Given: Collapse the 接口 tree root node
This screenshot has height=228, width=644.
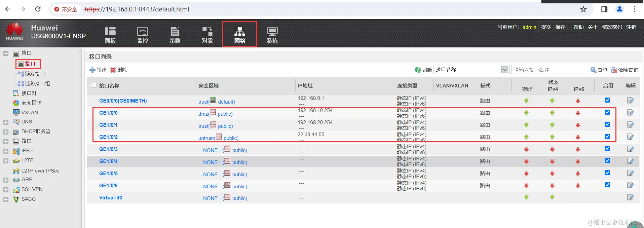Looking at the screenshot, I should tap(6, 53).
